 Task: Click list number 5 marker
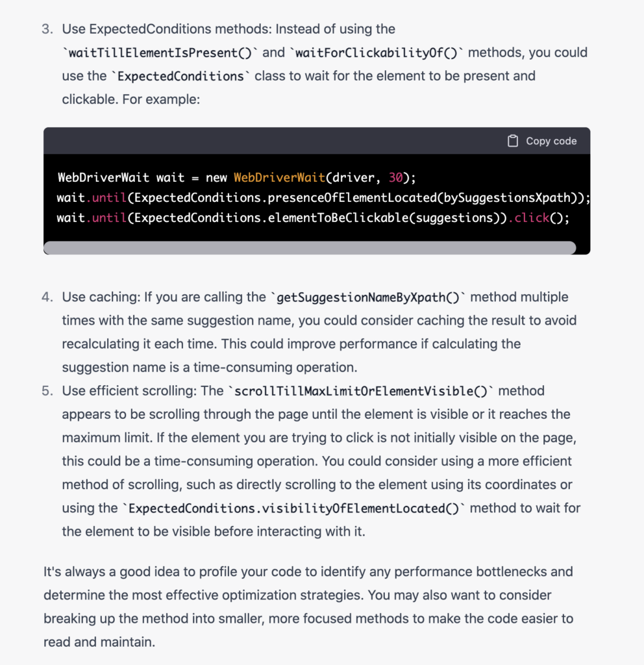pyautogui.click(x=48, y=391)
